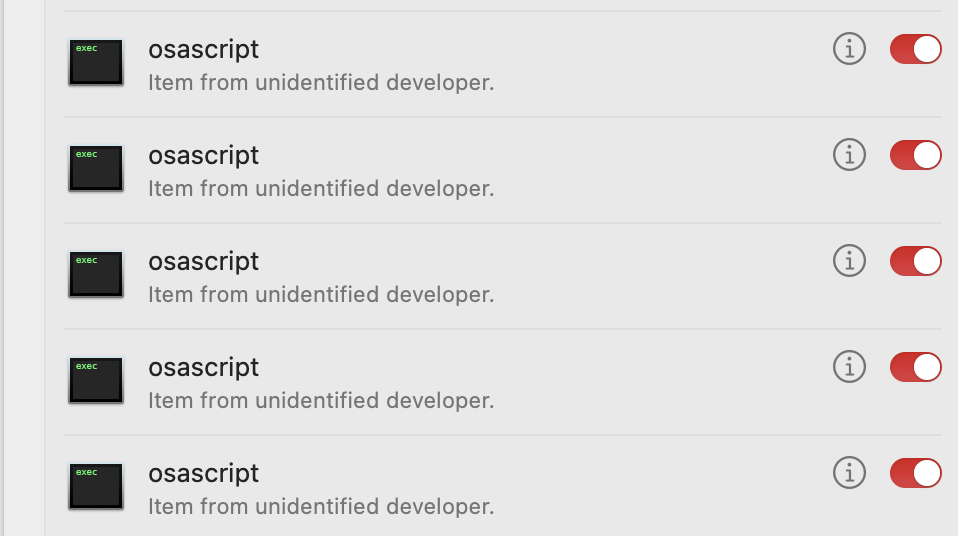
Task: Show info for the last osascript item
Action: tap(849, 472)
